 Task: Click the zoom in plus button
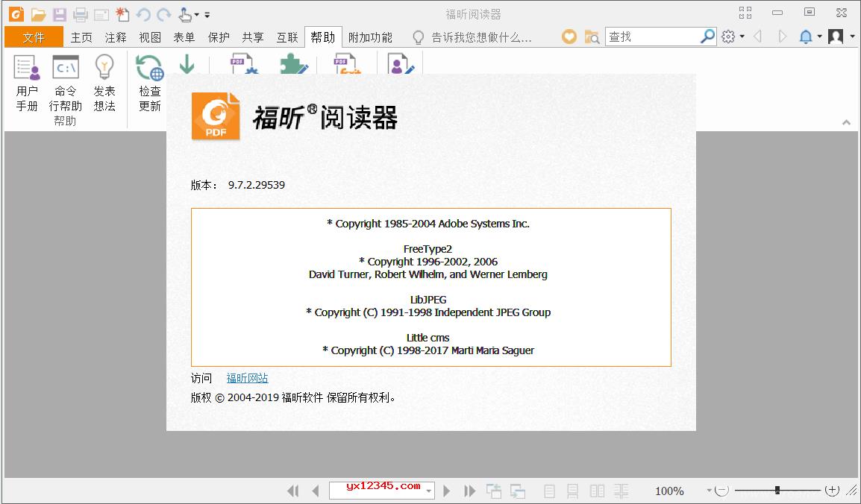click(x=833, y=491)
